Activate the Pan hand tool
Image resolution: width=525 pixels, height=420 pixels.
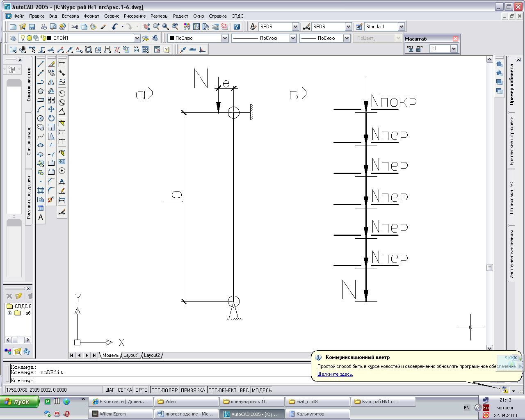coord(147,27)
